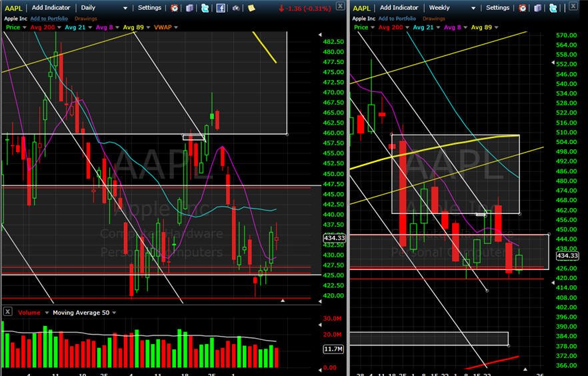Expand Avg 8 options in Weekly chart
This screenshot has width=588, height=376.
point(465,27)
